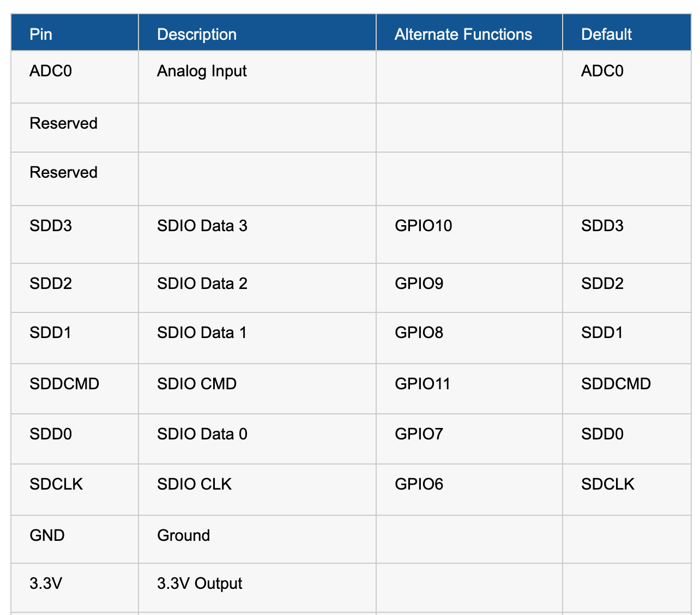Click the GPIO8 cell
Image resolution: width=700 pixels, height=615 pixels.
tap(469, 338)
